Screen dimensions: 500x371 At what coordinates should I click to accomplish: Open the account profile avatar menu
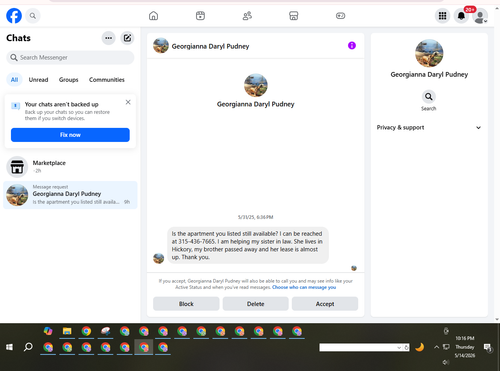(480, 16)
